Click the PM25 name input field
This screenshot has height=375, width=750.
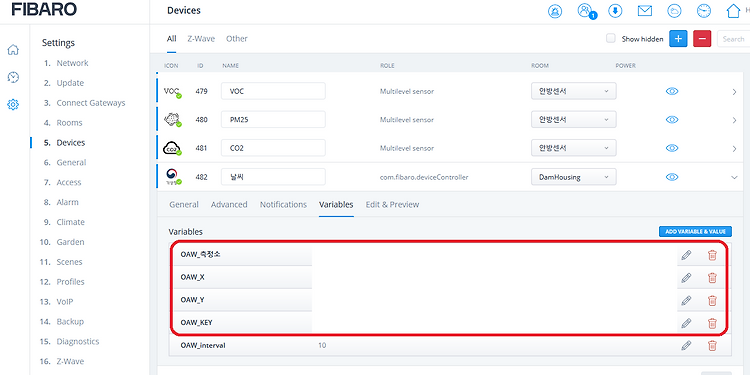[273, 120]
